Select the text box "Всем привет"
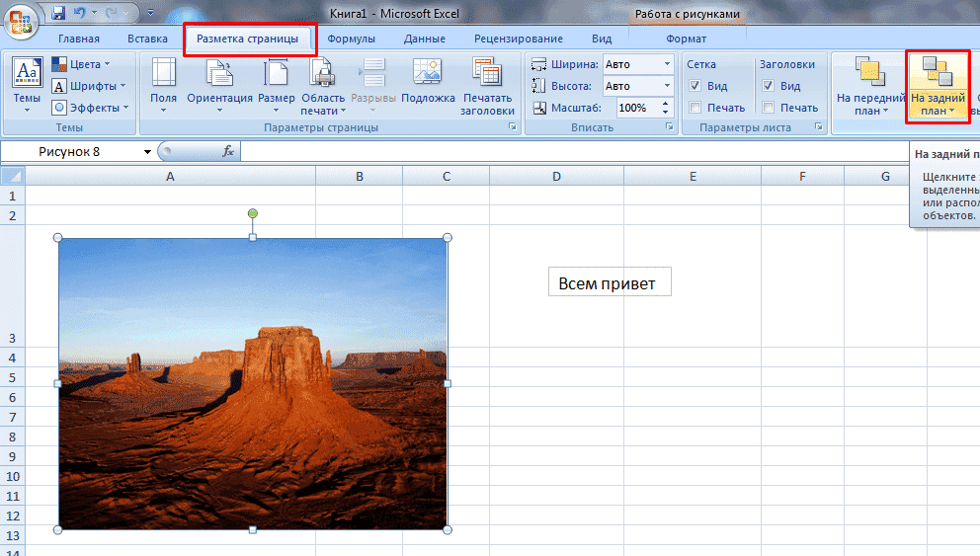The height and width of the screenshot is (556, 980). (x=607, y=282)
